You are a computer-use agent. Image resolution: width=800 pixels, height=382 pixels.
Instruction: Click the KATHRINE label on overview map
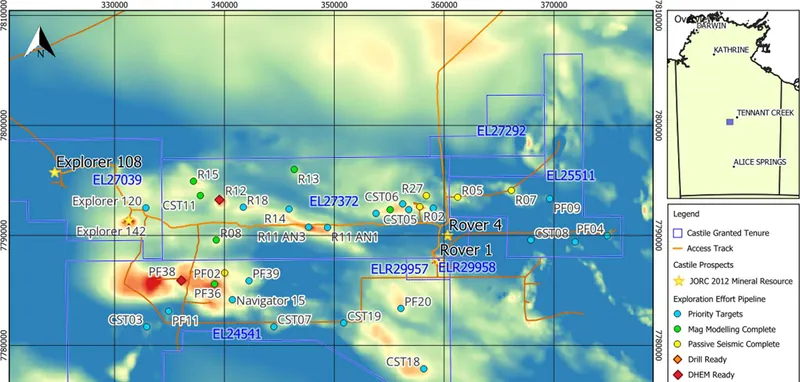731,50
